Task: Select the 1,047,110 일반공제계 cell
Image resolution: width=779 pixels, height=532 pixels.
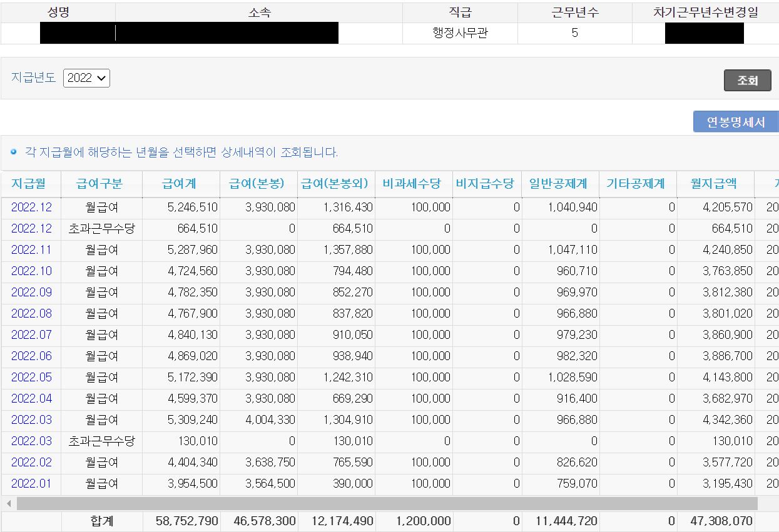Action: 560,249
